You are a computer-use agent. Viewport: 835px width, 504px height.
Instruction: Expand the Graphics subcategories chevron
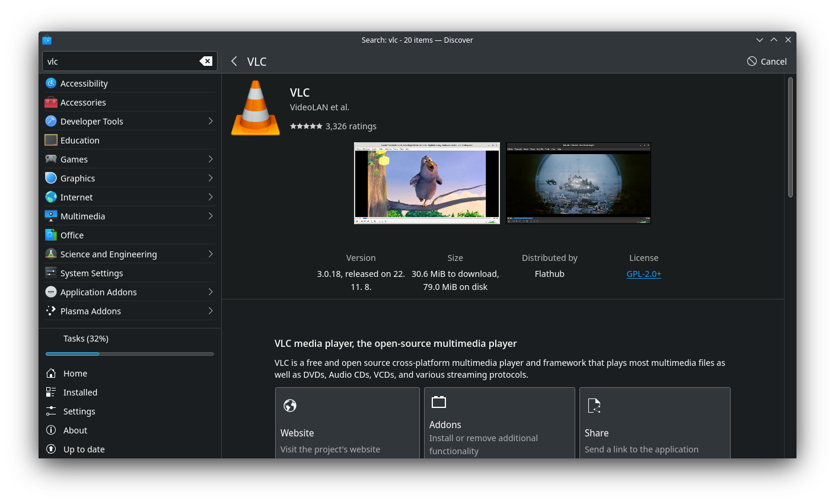(211, 178)
